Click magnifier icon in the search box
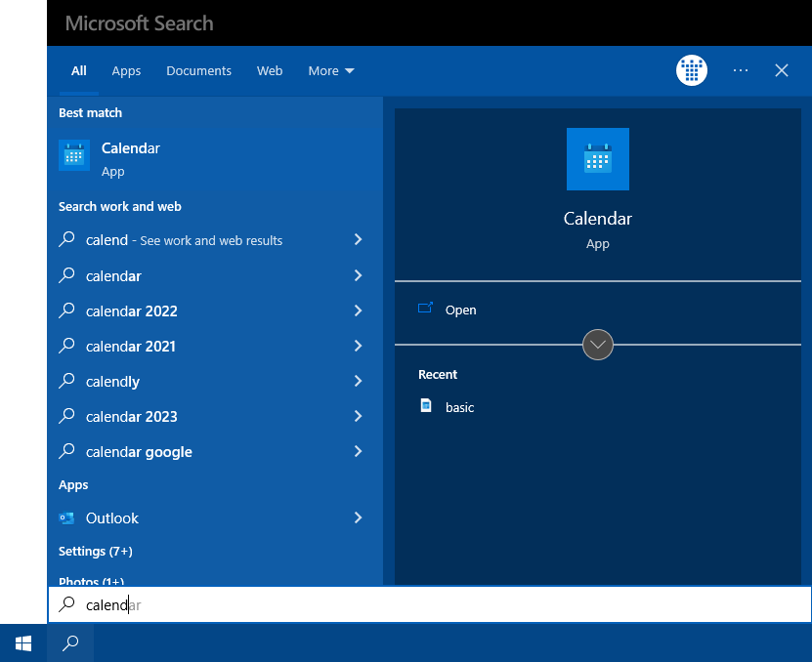 click(66, 604)
